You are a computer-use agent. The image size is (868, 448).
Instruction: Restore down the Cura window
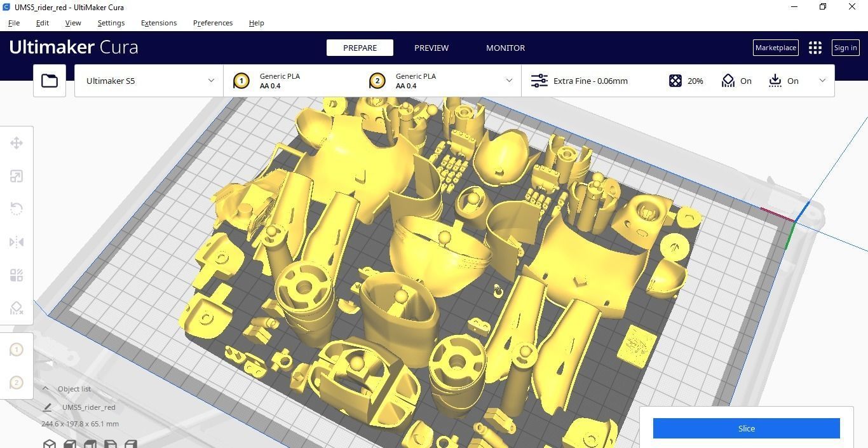coord(823,7)
